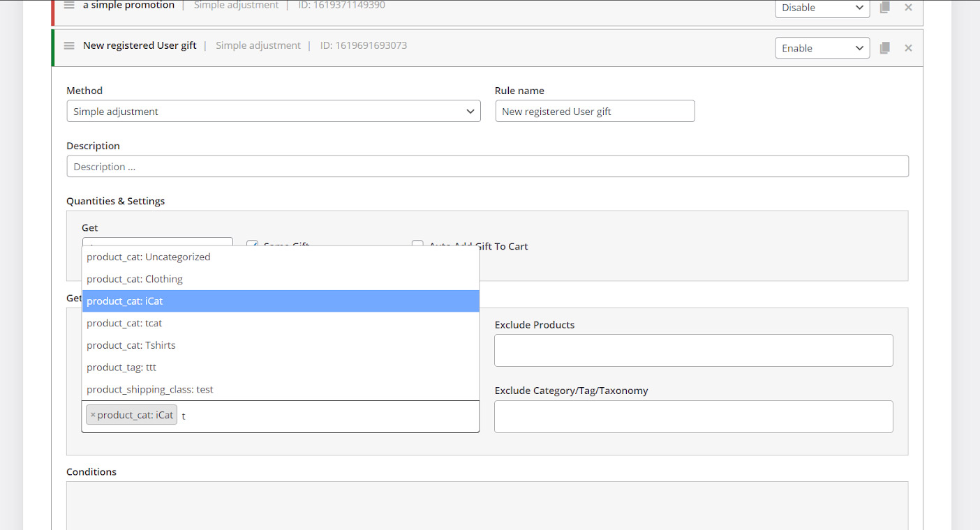This screenshot has width=980, height=530.
Task: Click the Description input field
Action: 487,167
